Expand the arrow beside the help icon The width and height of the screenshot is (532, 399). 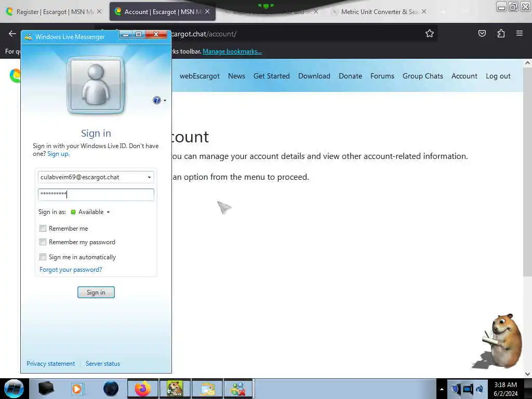165,100
